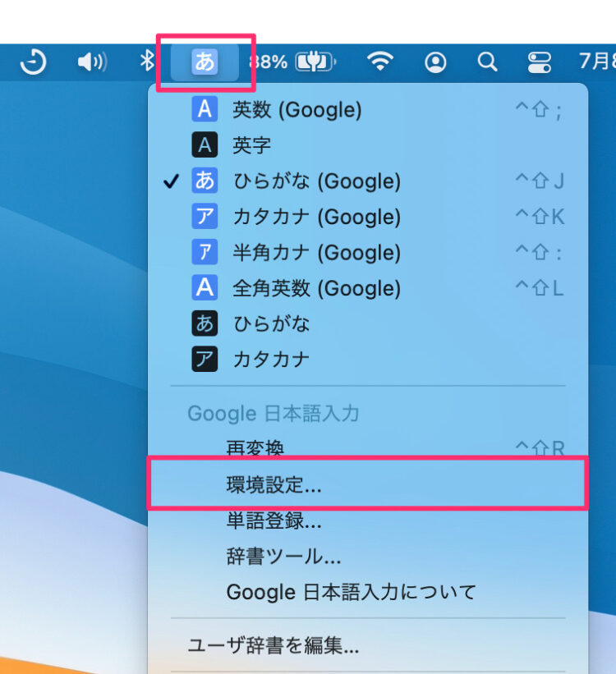Viewport: 616px width, 674px height.
Task: Open the Wi-Fi menu icon
Action: click(x=379, y=62)
